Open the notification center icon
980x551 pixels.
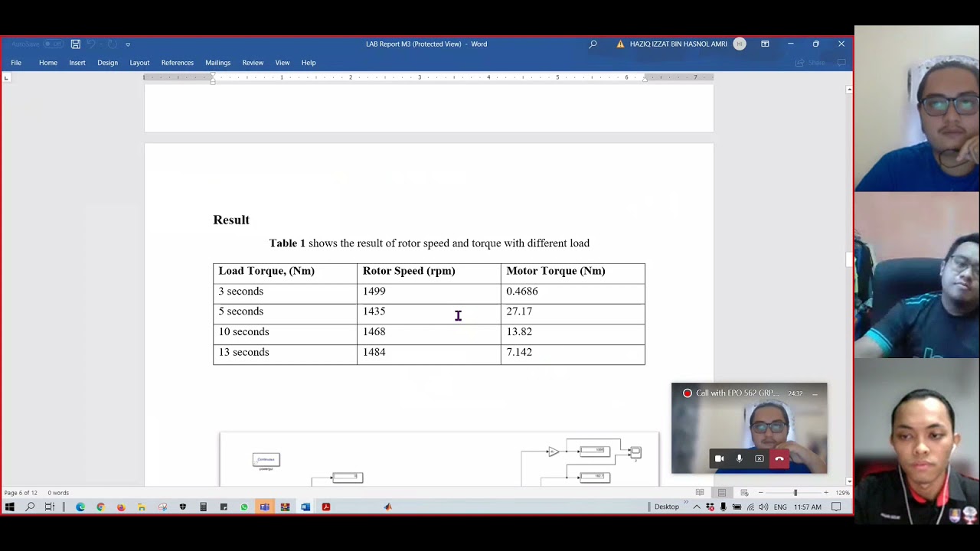[836, 507]
